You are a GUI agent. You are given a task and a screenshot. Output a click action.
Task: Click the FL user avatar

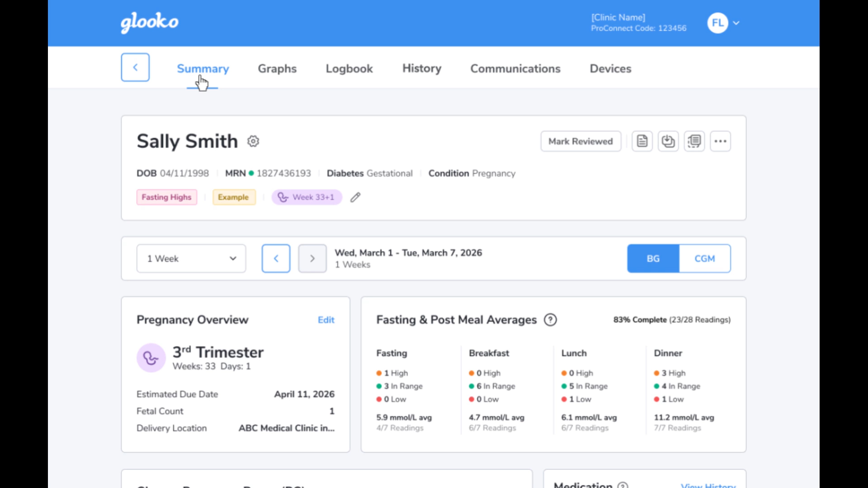717,23
